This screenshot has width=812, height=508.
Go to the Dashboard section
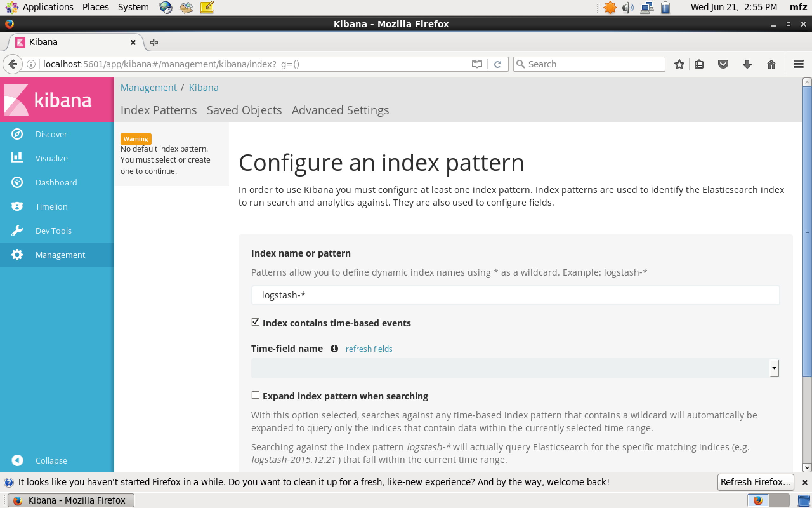click(x=57, y=183)
